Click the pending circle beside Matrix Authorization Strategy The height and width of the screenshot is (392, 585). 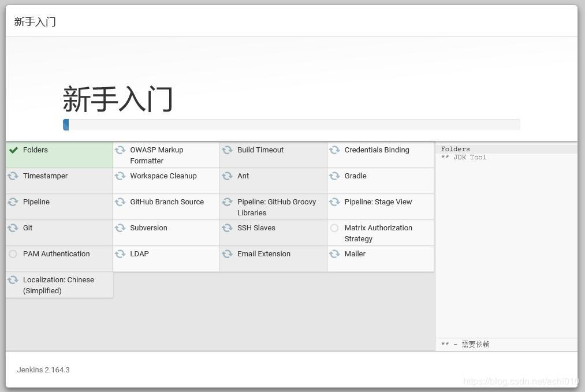(334, 228)
